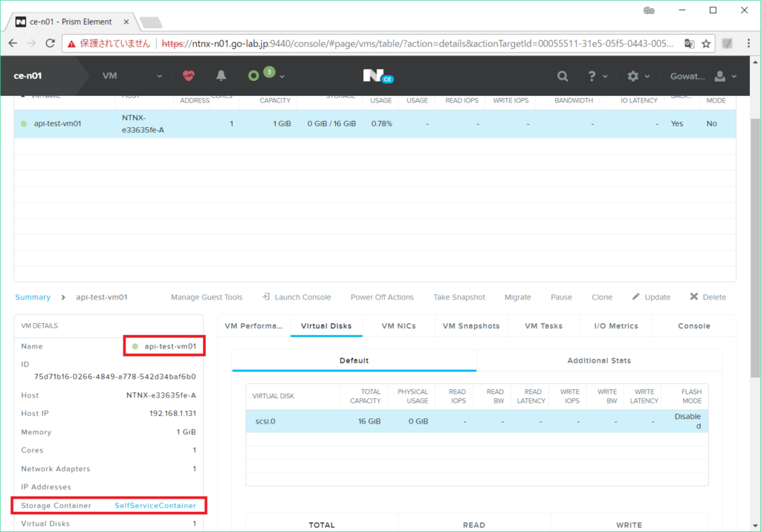Click the Clone action
The height and width of the screenshot is (532, 761).
pos(602,297)
